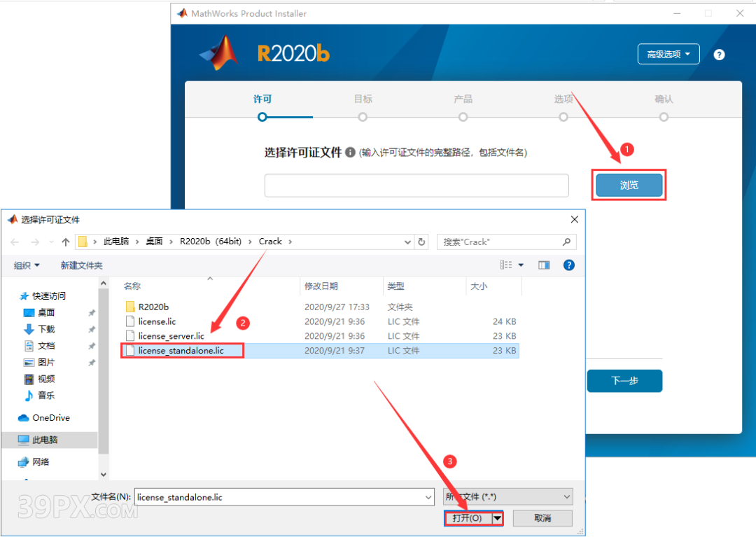
Task: Click the navigation pane scroll down arrow
Action: [x=104, y=474]
